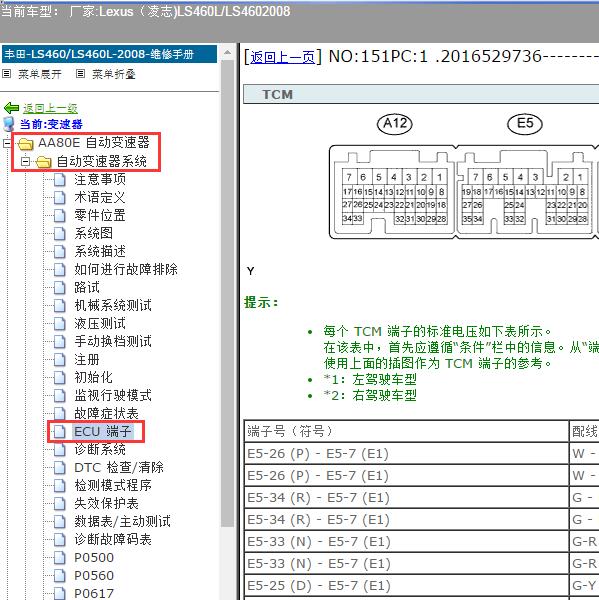Collapse the AA80E 自动变速器 tree node
599x600 pixels.
7,143
